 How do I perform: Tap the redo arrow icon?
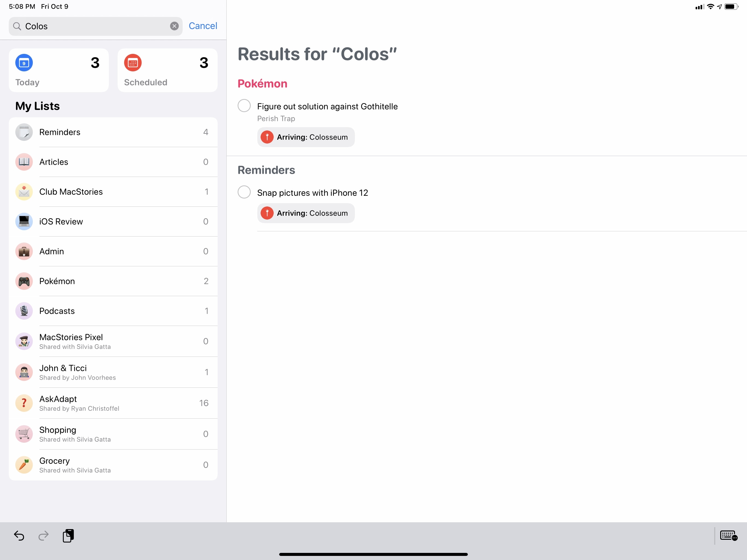pos(43,536)
